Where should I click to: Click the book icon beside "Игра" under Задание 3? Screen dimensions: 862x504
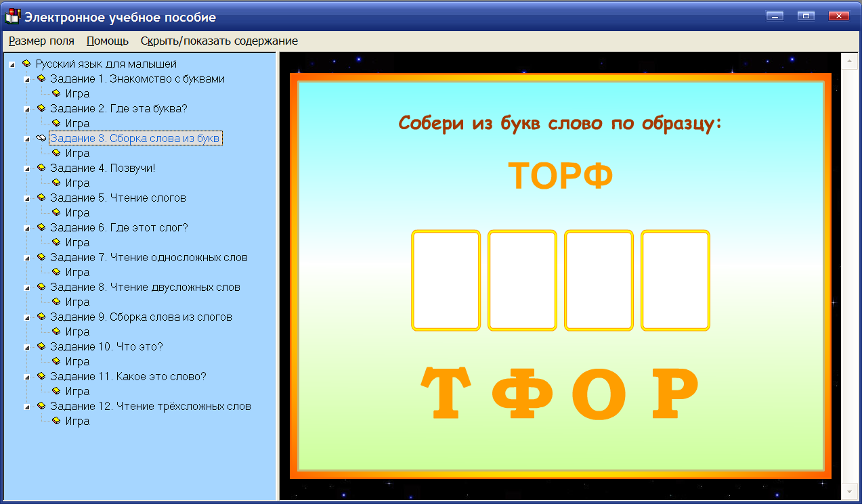[57, 153]
